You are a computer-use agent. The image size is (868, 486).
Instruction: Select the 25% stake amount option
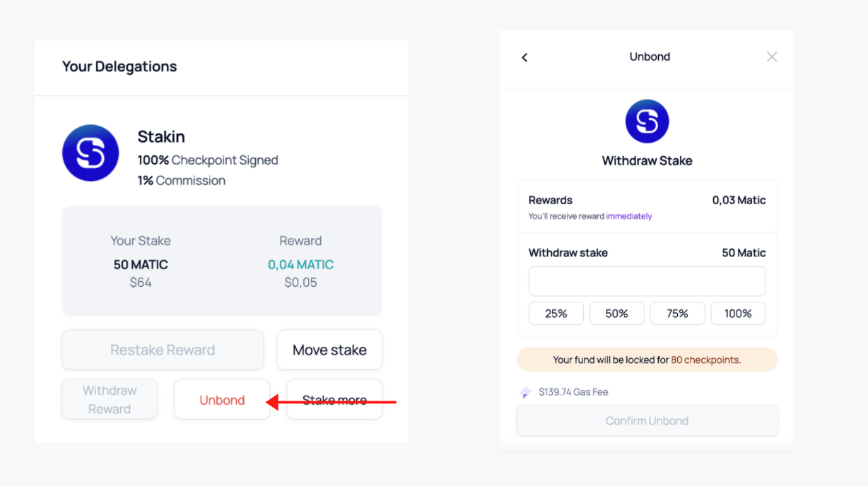click(556, 313)
